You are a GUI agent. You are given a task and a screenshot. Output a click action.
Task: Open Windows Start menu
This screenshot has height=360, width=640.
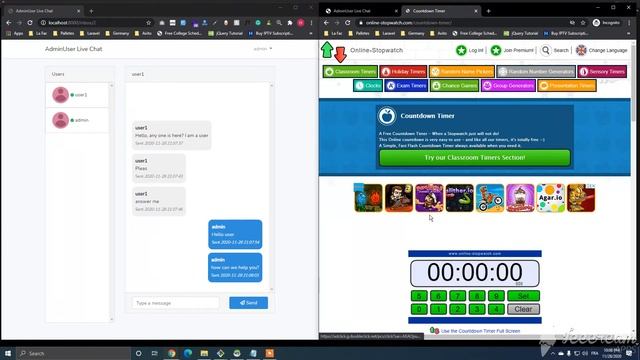coord(8,353)
